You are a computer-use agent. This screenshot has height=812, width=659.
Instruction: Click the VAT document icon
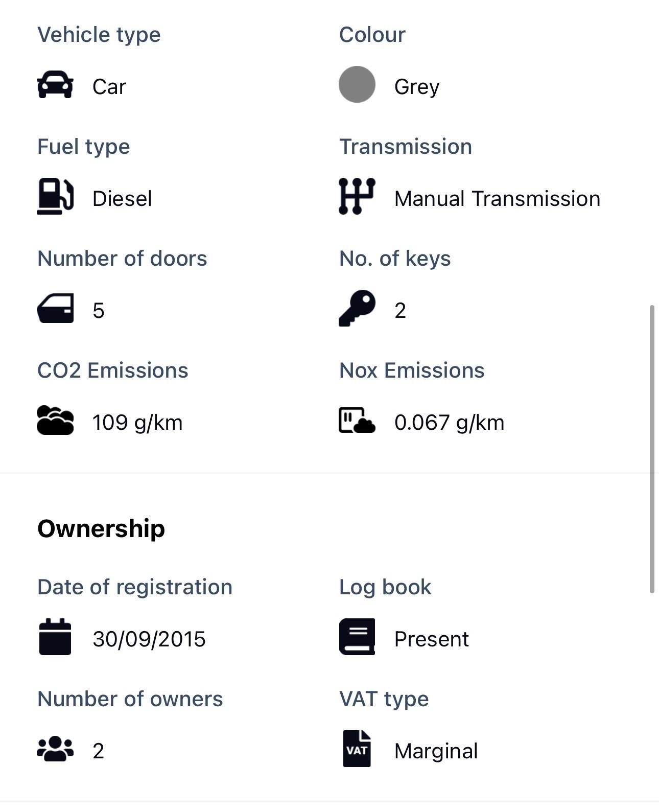[357, 749]
